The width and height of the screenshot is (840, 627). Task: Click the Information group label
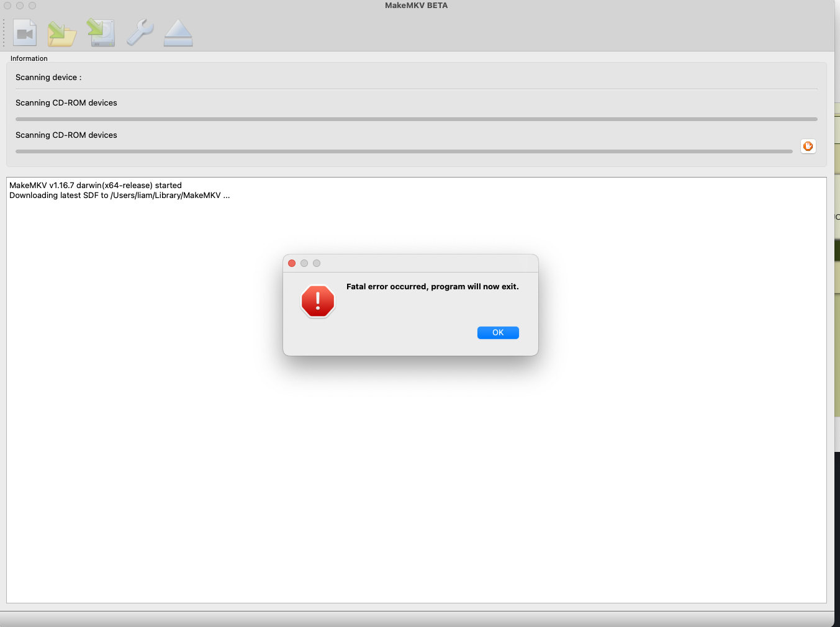click(29, 58)
